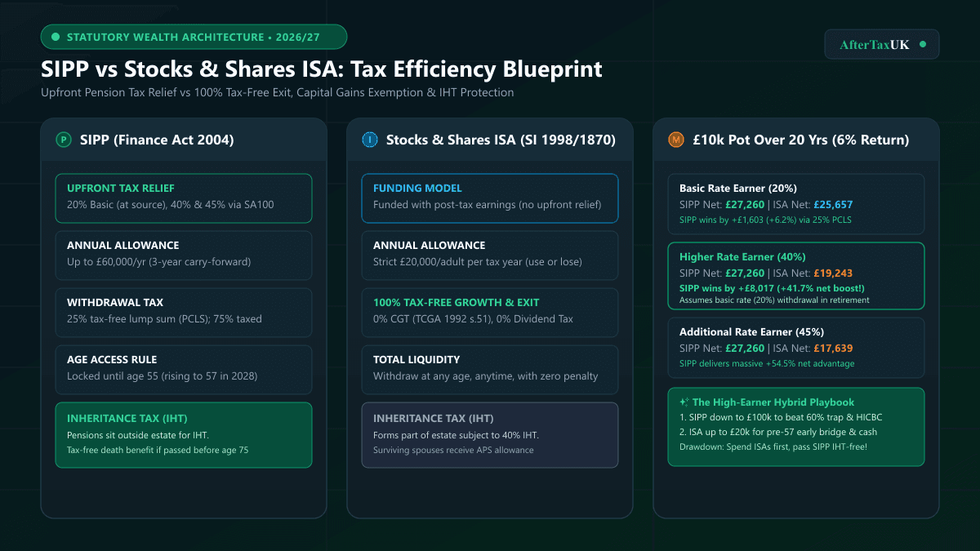Select the Funding Model card
The image size is (980, 551).
[x=490, y=198]
